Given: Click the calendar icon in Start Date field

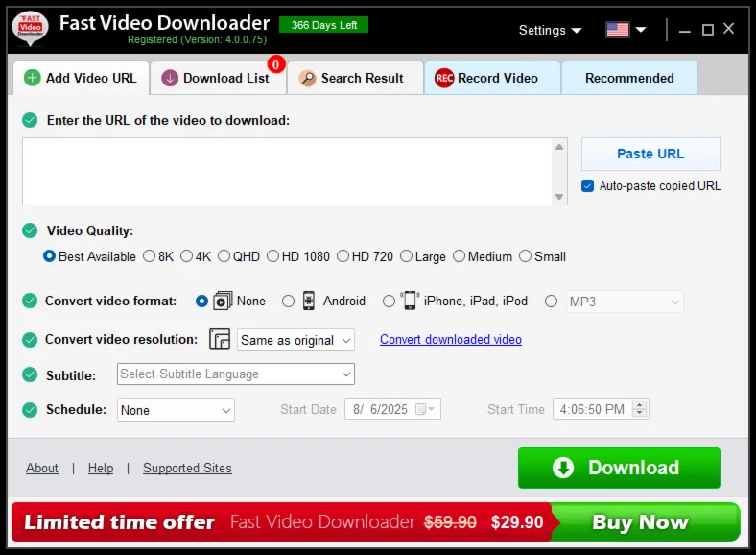Looking at the screenshot, I should tap(420, 409).
